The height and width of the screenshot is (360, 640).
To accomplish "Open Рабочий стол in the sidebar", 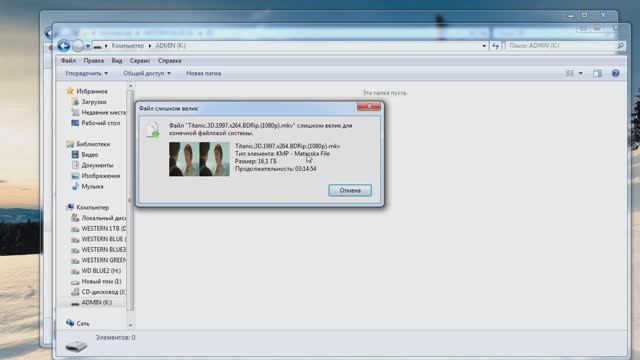I will tap(101, 123).
